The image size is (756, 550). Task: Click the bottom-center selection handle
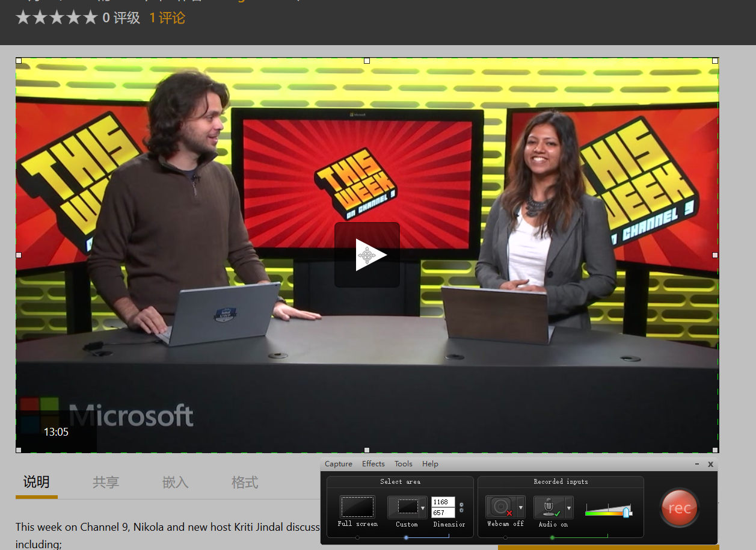tap(367, 450)
